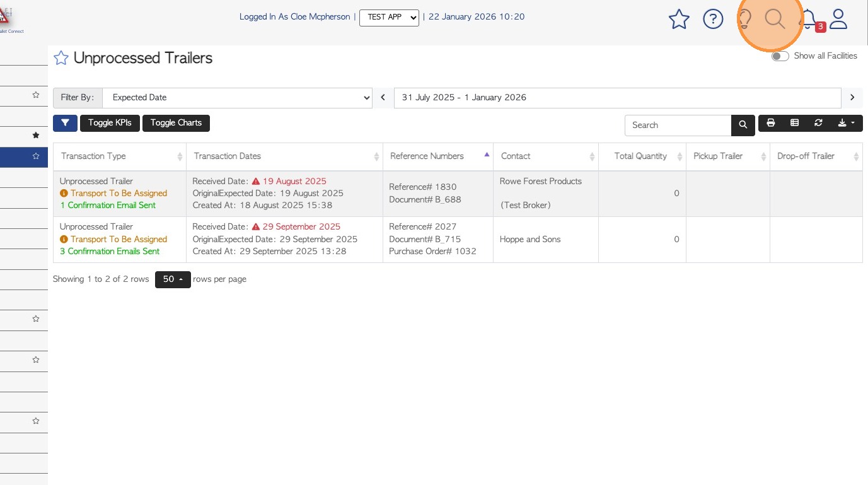The width and height of the screenshot is (868, 485).
Task: Click the 'Hoppe and Sons' contact
Action: coord(530,240)
